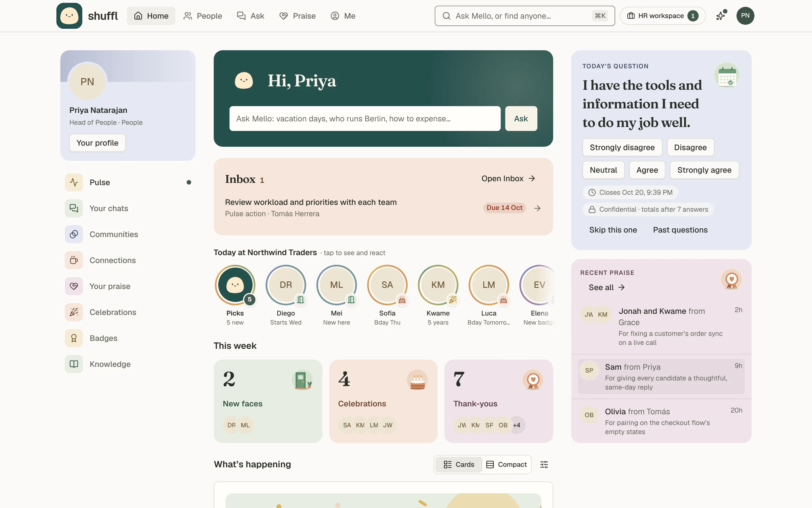Screen dimensions: 812x508
Task: Click See all in Recent Praise
Action: pyautogui.click(x=607, y=287)
